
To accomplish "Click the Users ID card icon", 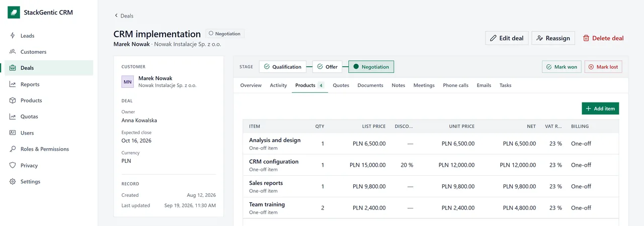I will (13, 133).
